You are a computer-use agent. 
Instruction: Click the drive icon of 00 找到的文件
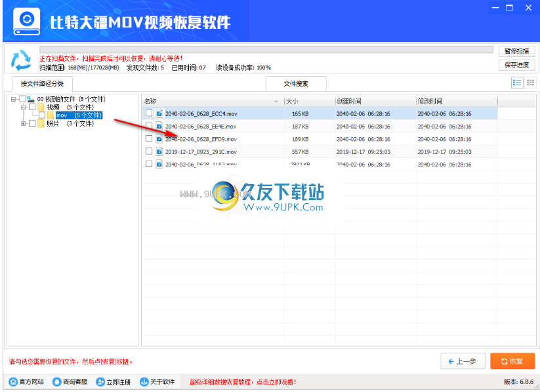click(x=31, y=99)
